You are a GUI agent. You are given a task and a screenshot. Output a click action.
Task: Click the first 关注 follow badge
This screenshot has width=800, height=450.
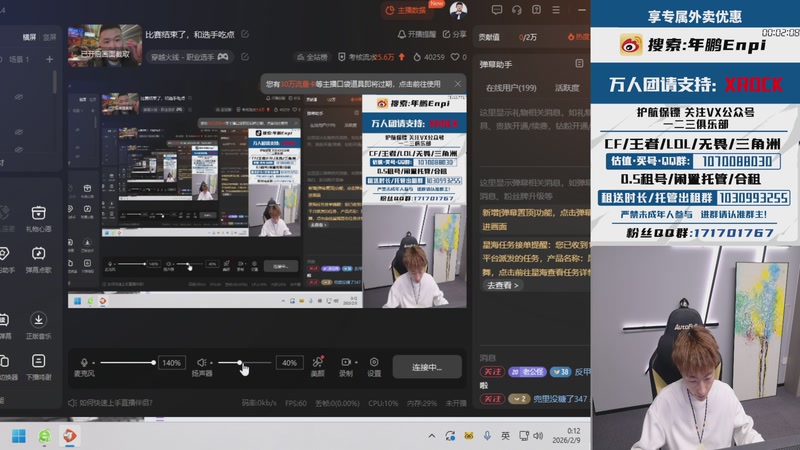[492, 371]
